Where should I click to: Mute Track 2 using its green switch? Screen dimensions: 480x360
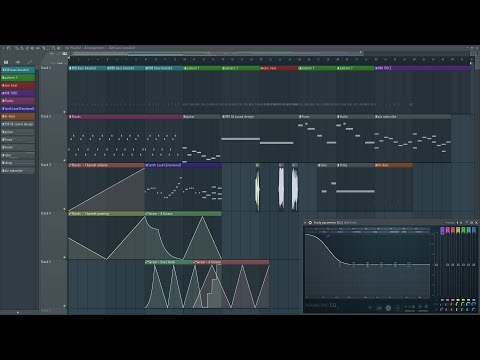tap(65, 160)
